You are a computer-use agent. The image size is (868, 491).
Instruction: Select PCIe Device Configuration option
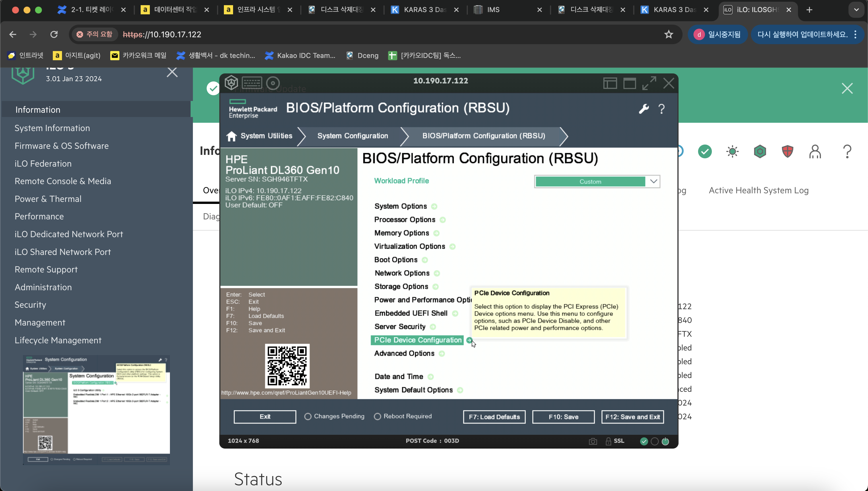pos(417,340)
